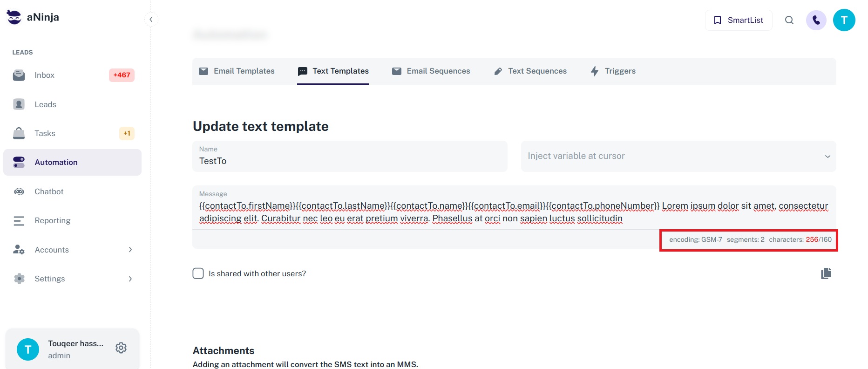Image resolution: width=868 pixels, height=369 pixels.
Task: Expand the Settings submenu chevron
Action: point(130,279)
